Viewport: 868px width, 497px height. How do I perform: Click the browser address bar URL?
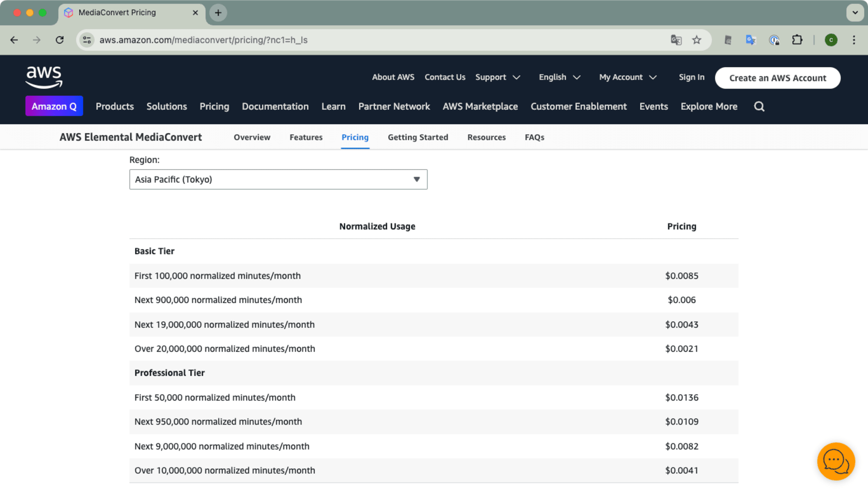[204, 40]
